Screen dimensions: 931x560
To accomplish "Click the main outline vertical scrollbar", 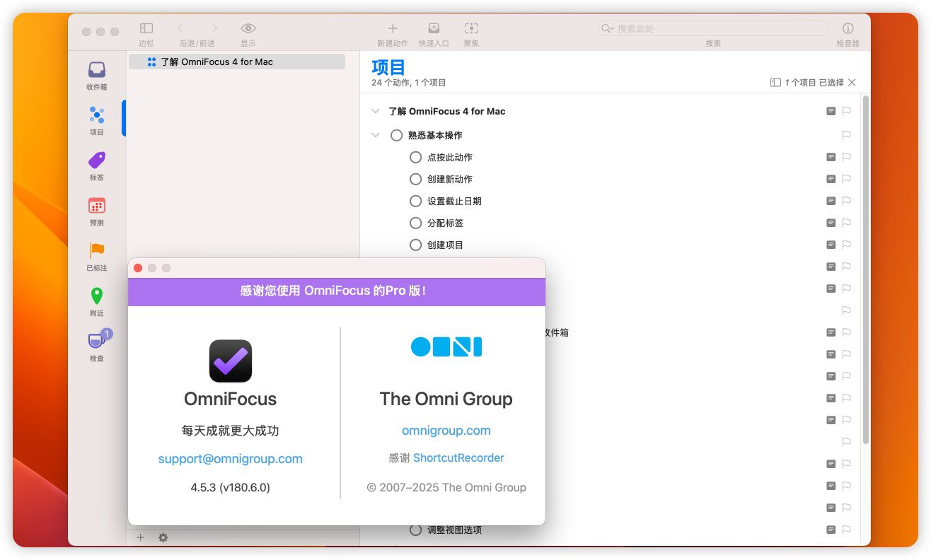I will click(865, 269).
